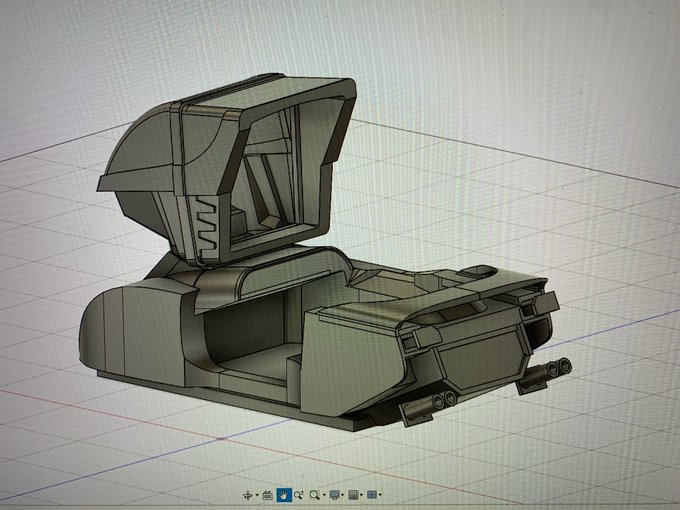
Task: Toggle the active Pan hand tool
Action: click(x=284, y=495)
